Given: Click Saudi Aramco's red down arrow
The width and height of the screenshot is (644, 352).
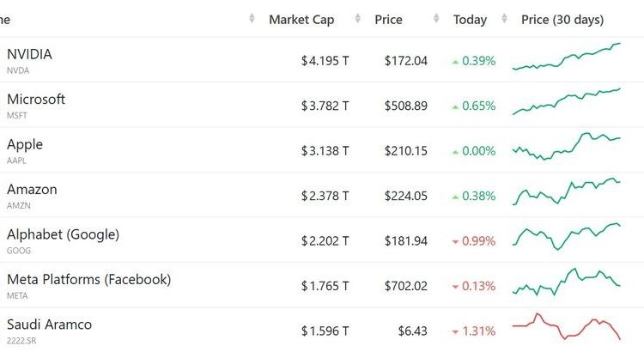Looking at the screenshot, I should pos(455,332).
